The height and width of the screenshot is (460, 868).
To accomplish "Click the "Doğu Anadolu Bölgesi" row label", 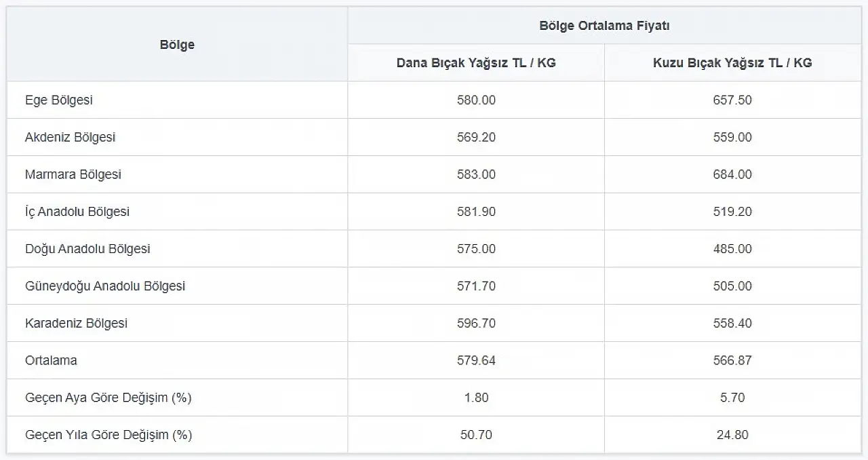I will pos(87,249).
